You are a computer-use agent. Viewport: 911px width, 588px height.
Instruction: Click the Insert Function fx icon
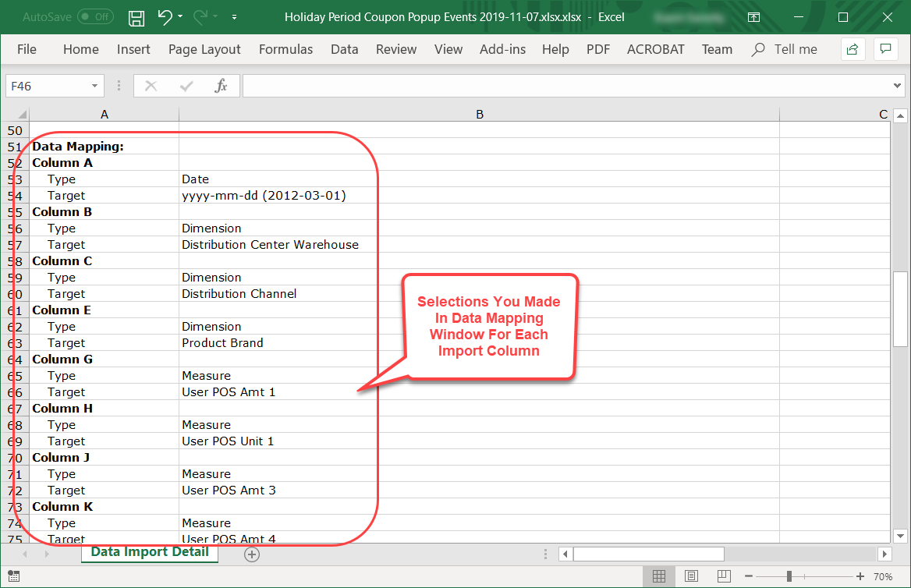click(221, 86)
